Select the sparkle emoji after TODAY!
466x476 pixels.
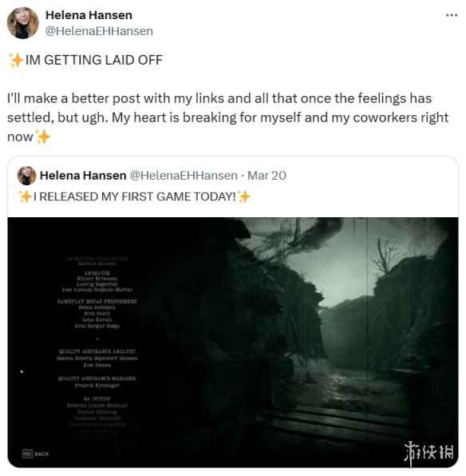pos(244,196)
